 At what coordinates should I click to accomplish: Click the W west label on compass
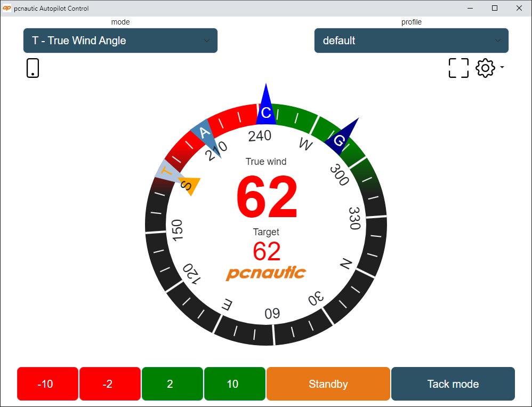[306, 144]
